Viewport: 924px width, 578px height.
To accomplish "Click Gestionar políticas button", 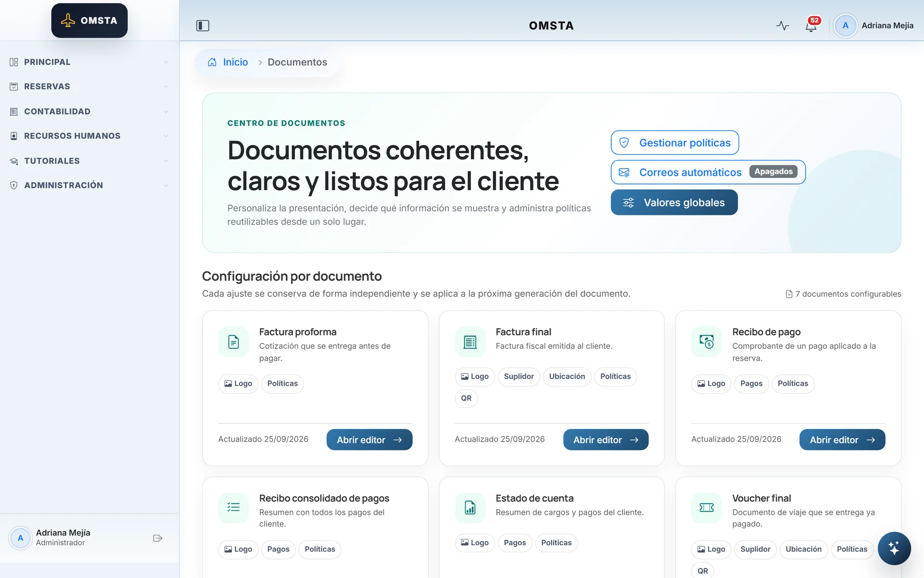I will click(x=675, y=143).
